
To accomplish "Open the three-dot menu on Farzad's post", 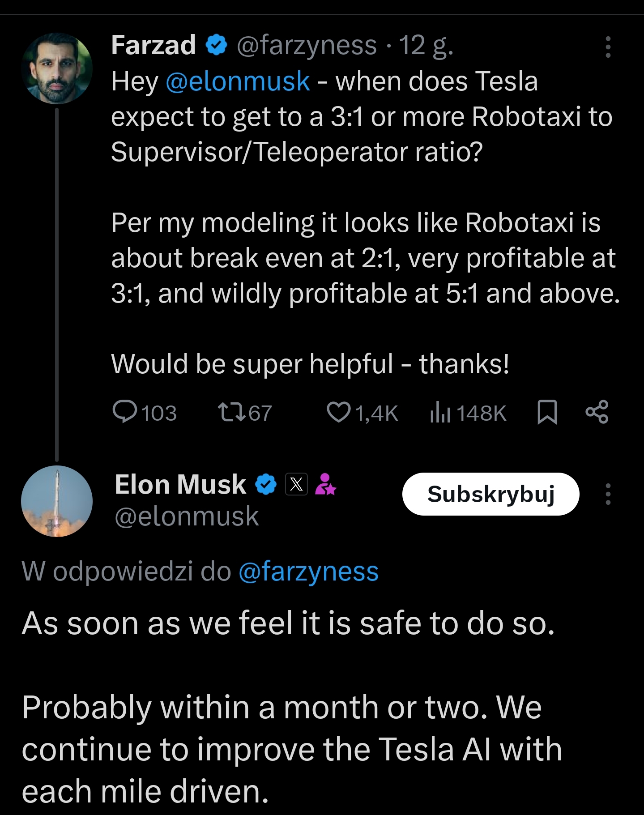I will (x=608, y=47).
